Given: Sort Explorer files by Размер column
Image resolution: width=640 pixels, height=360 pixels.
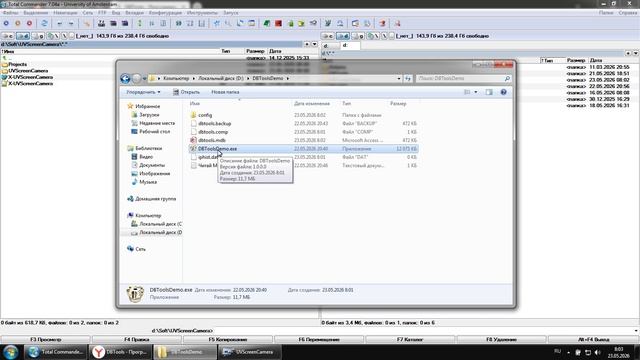Looking at the screenshot, I should point(398,104).
